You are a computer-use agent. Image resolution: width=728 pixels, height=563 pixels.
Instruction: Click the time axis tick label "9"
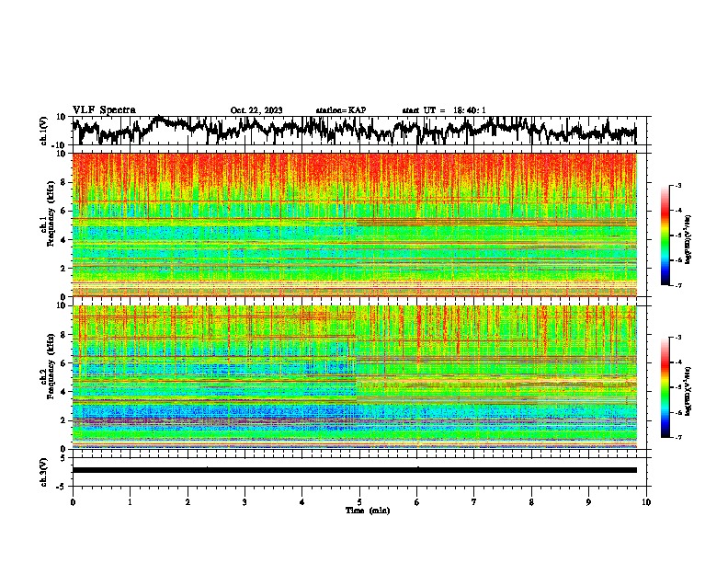tap(588, 502)
